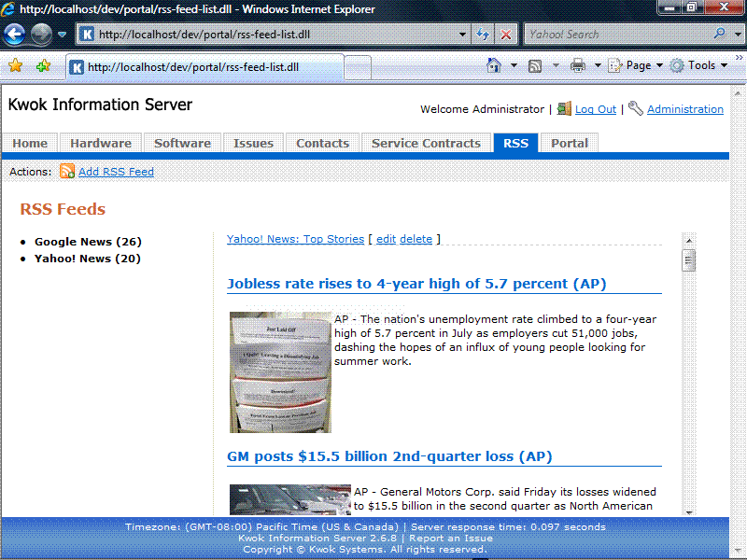Screen dimensions: 747x560
Task: Open the Jobless rate rises headline
Action: (416, 284)
